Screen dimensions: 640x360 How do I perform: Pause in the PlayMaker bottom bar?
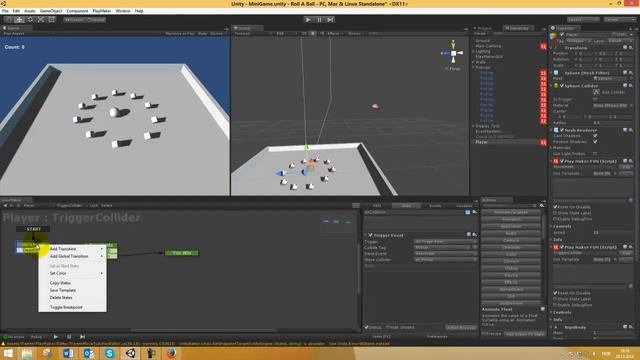69,337
